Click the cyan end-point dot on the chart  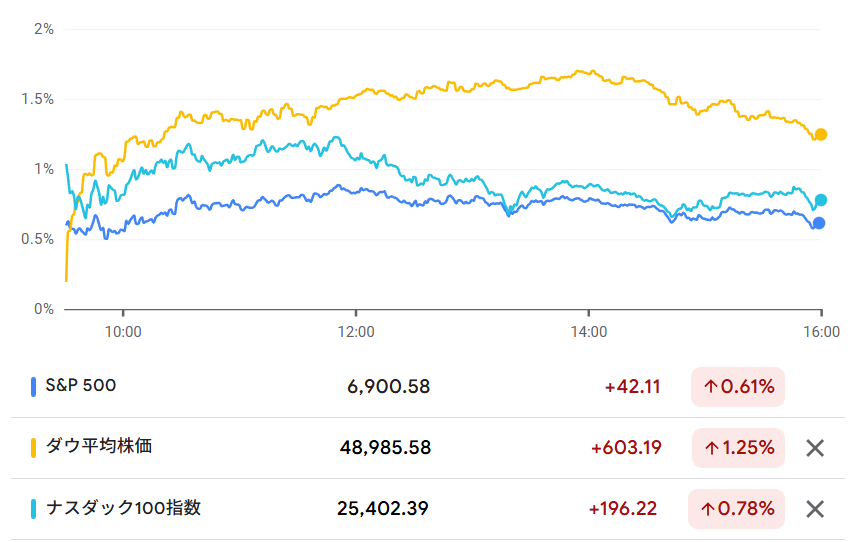click(x=821, y=200)
